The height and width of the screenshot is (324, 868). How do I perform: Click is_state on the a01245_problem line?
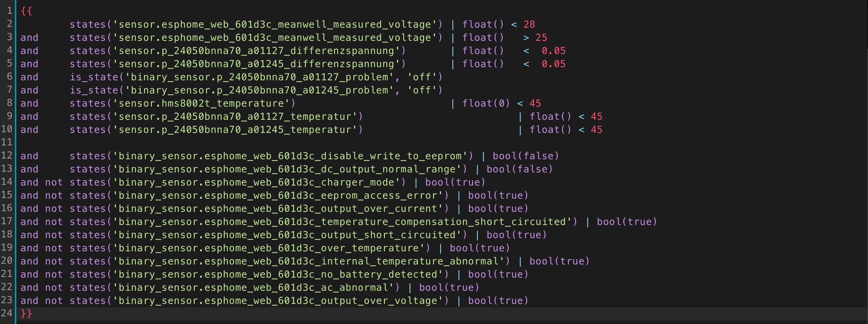pos(94,90)
